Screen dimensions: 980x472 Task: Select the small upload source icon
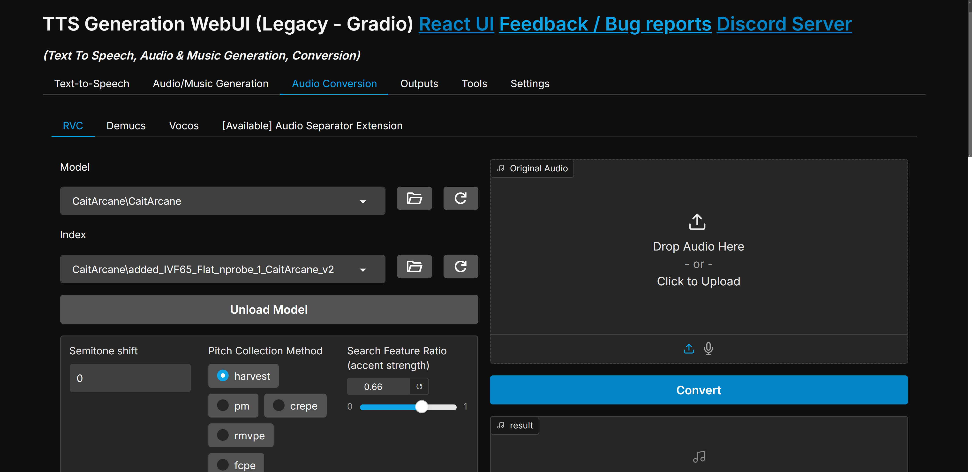[689, 348]
